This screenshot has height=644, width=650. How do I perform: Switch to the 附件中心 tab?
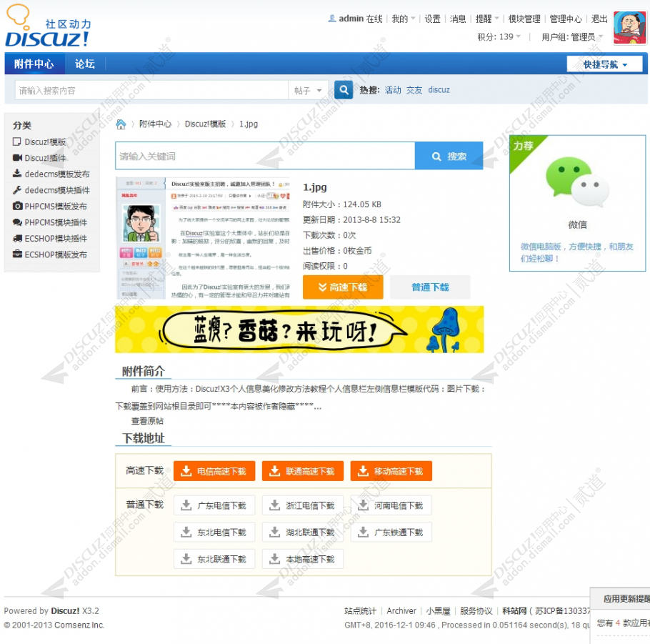pos(34,64)
